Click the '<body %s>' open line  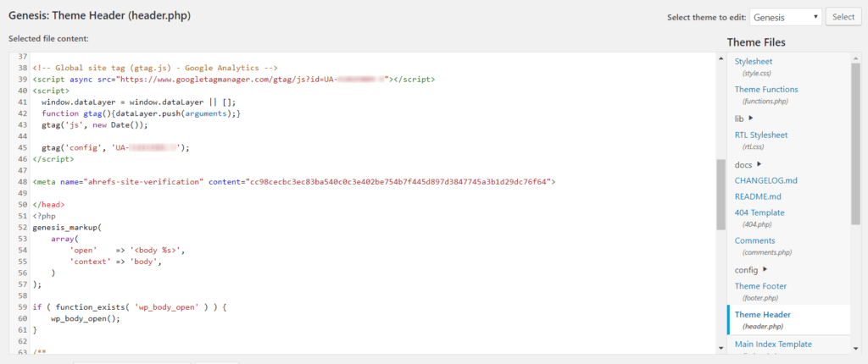(127, 250)
